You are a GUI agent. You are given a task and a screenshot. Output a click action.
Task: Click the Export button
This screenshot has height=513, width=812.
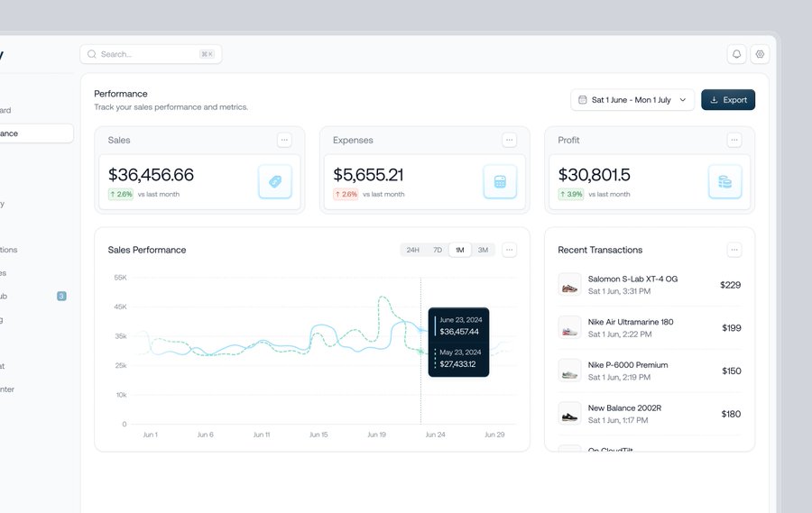coord(728,100)
